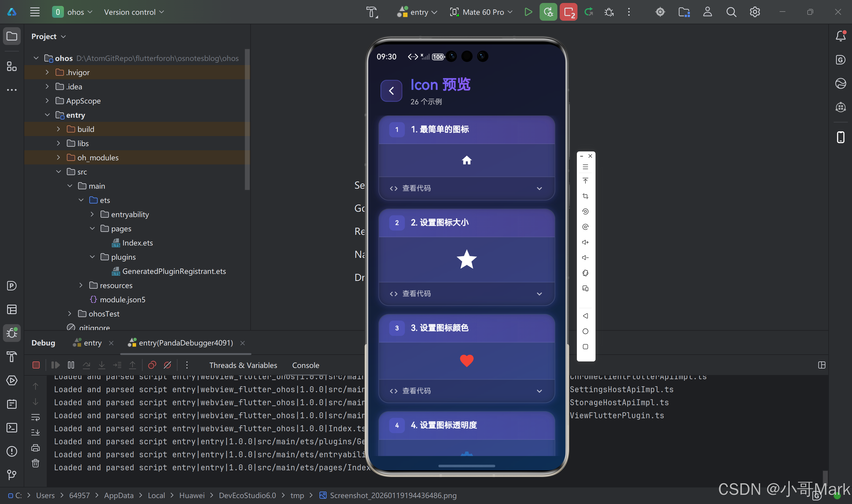This screenshot has width=852, height=504.
Task: Pause program in debug toolbar
Action: point(71,365)
